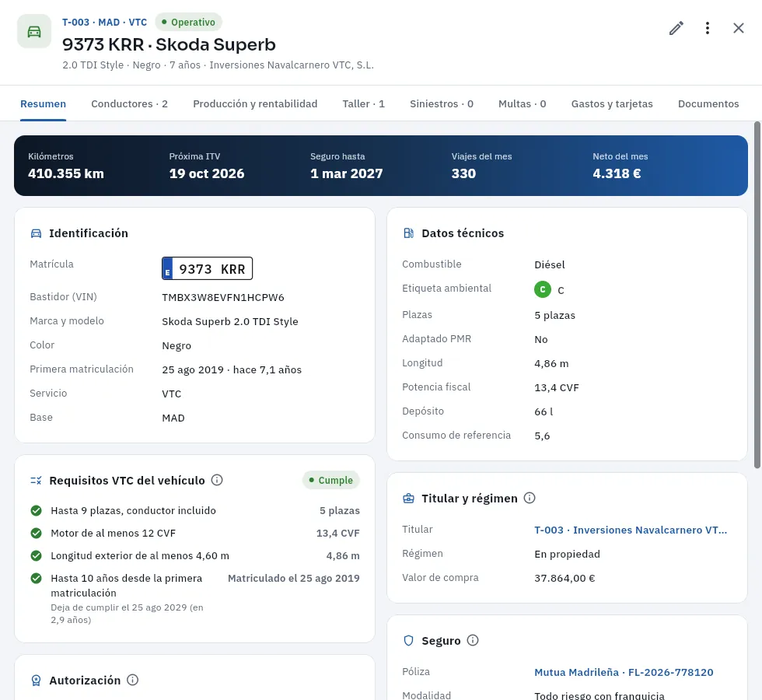
Task: Click the 410.355 km kilometers value
Action: [x=66, y=173]
